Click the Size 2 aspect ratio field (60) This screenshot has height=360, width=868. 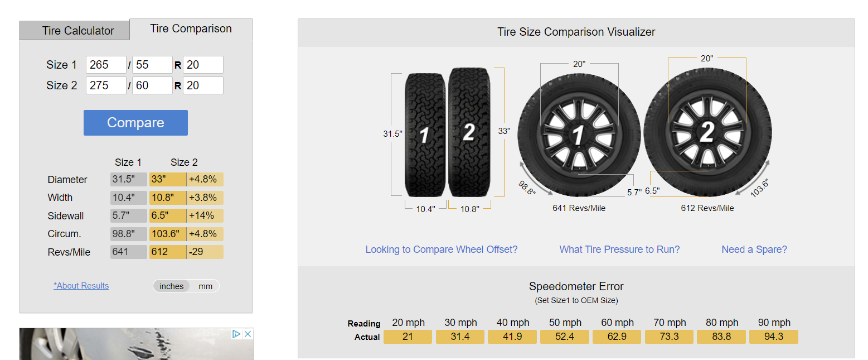point(152,85)
